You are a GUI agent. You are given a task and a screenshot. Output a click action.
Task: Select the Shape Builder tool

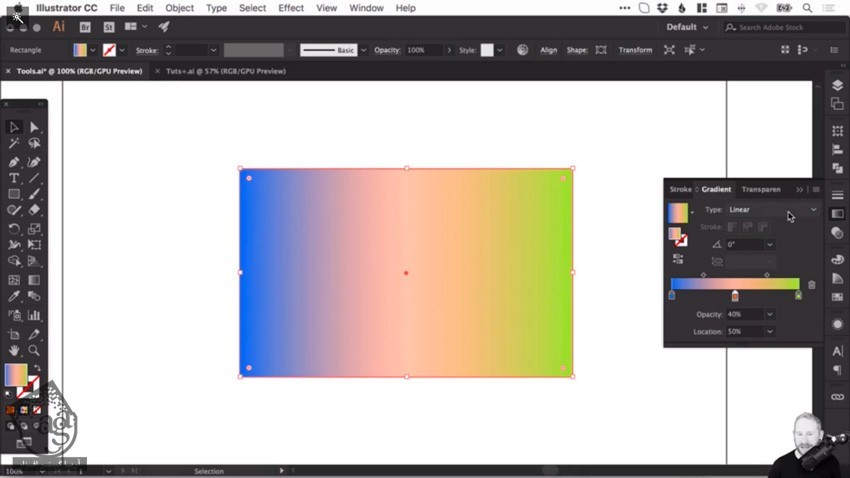pyautogui.click(x=14, y=261)
